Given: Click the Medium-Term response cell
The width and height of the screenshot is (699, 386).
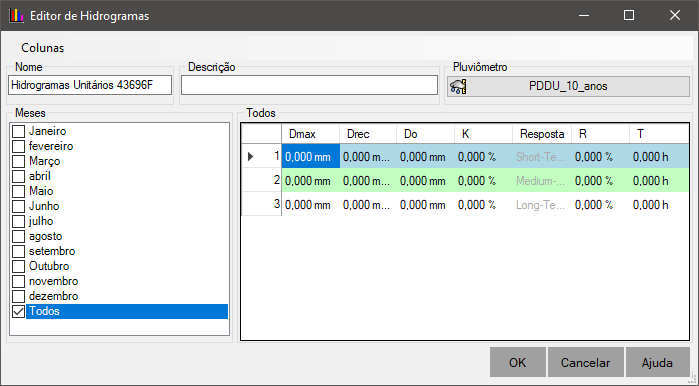Looking at the screenshot, I should point(542,180).
